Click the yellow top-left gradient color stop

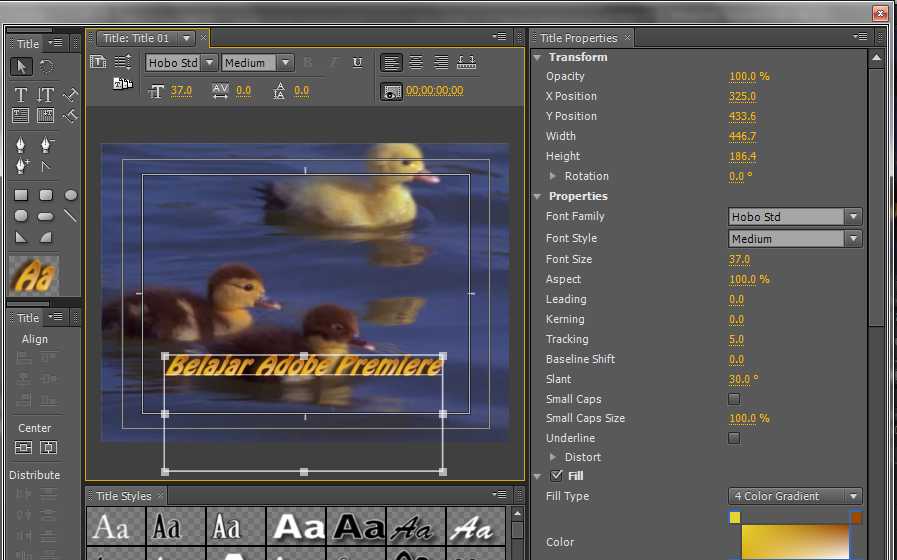coord(735,518)
